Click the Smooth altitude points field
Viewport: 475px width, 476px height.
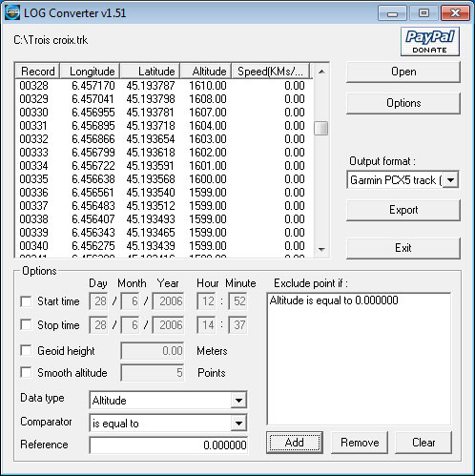(x=153, y=373)
